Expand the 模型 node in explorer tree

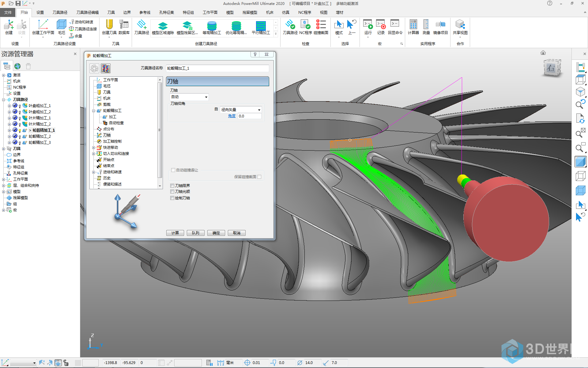pos(4,192)
